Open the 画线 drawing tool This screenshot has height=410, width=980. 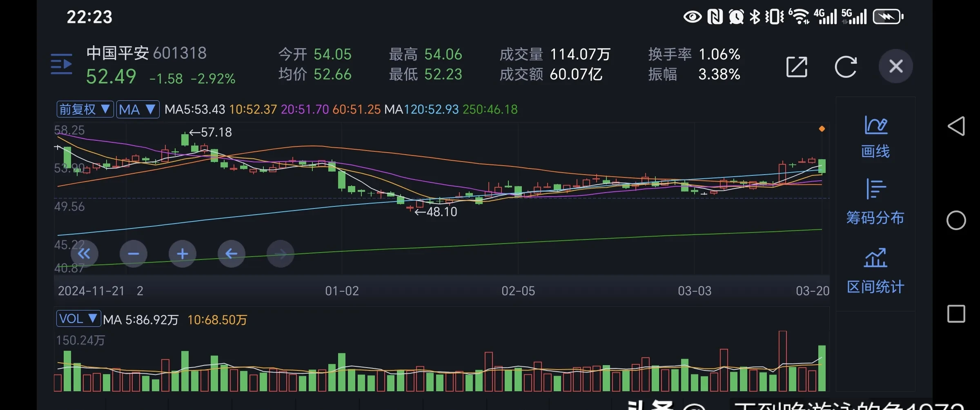(x=875, y=137)
